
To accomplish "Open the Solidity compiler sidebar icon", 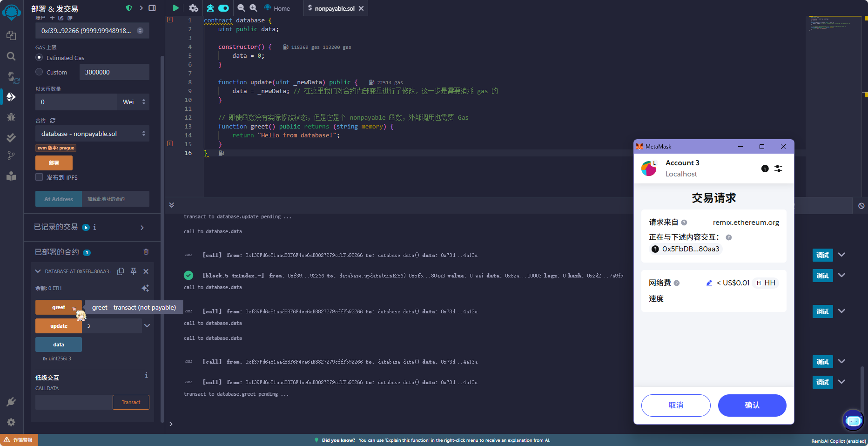I will 12,77.
